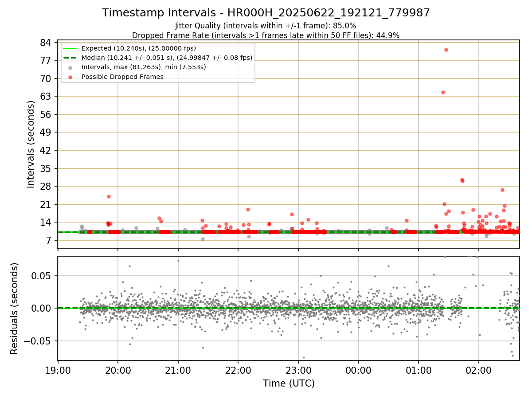532x399 pixels.
Task: Click the 00:00 x-axis tick label
Action: [359, 370]
